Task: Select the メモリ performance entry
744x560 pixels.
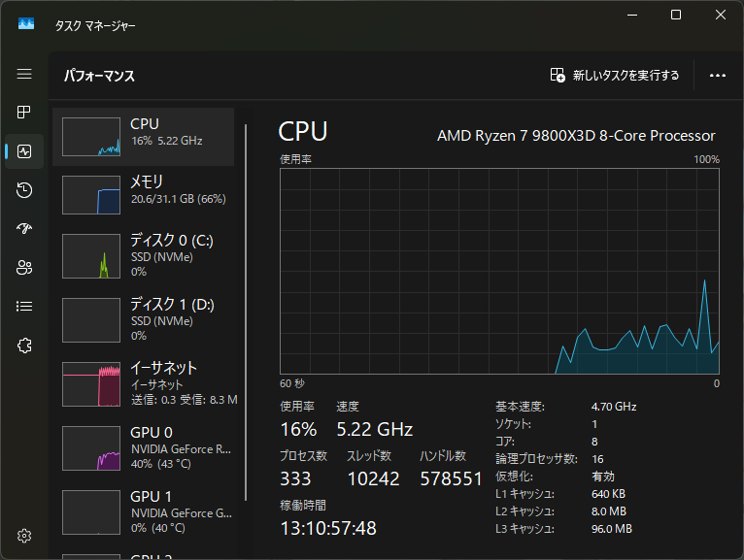Action: tap(143, 195)
